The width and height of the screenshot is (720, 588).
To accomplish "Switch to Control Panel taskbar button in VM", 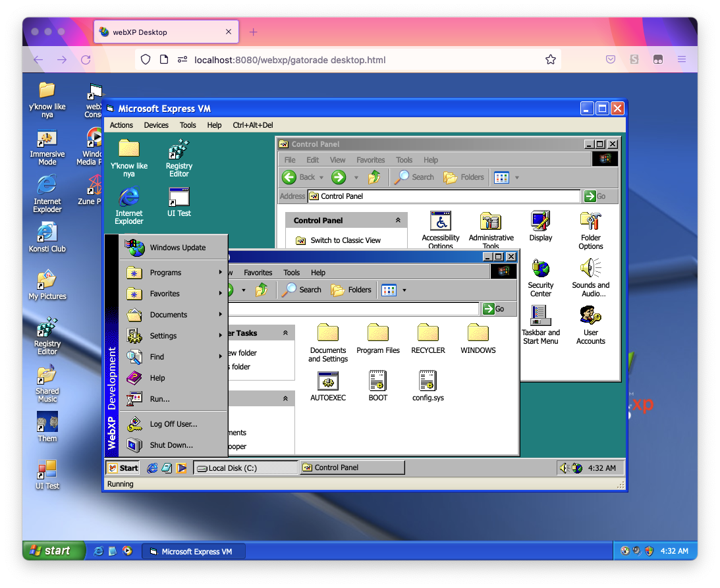I will tap(352, 468).
